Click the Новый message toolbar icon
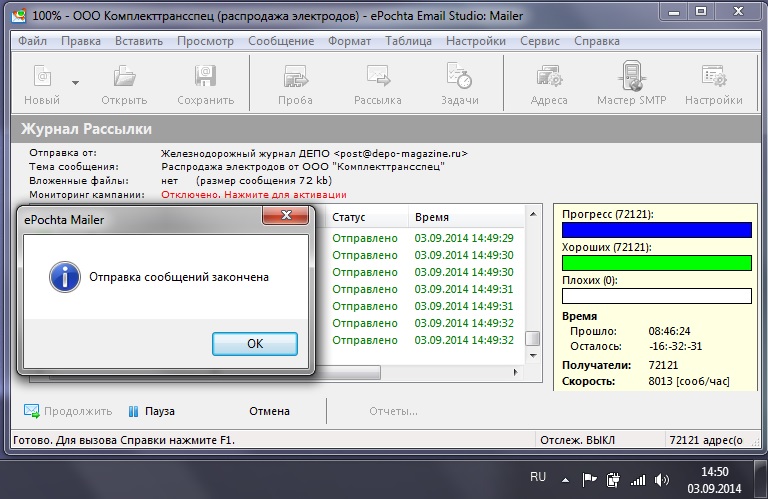 (x=42, y=77)
